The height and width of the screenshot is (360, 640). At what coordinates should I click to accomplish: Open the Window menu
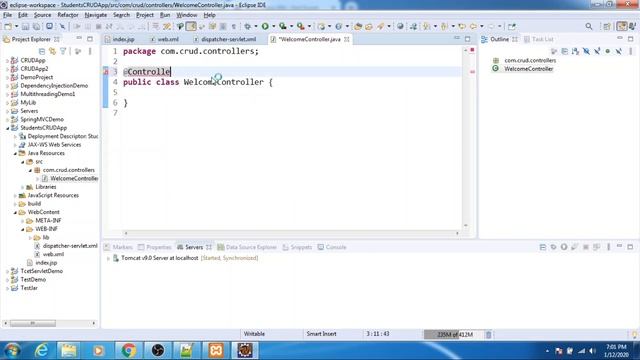tap(187, 15)
